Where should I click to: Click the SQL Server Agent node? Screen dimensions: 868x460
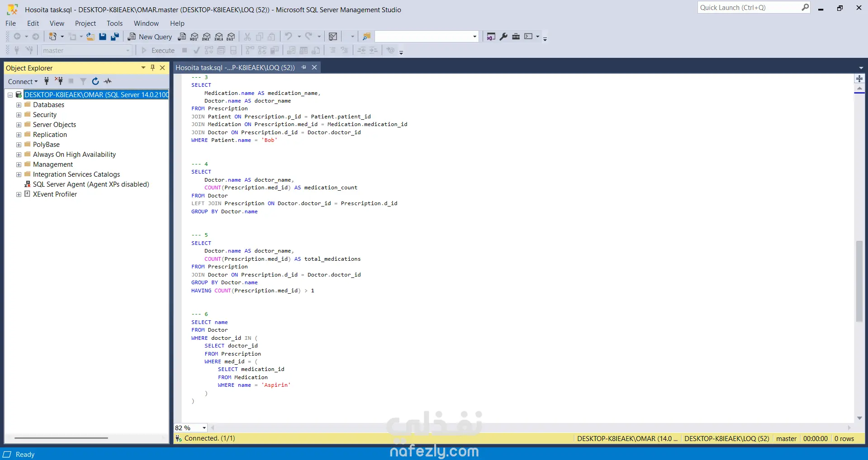click(x=91, y=184)
